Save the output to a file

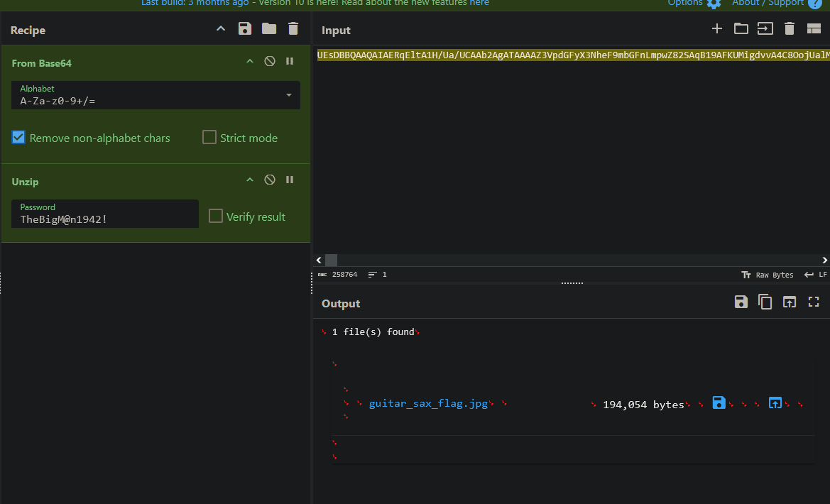click(741, 302)
